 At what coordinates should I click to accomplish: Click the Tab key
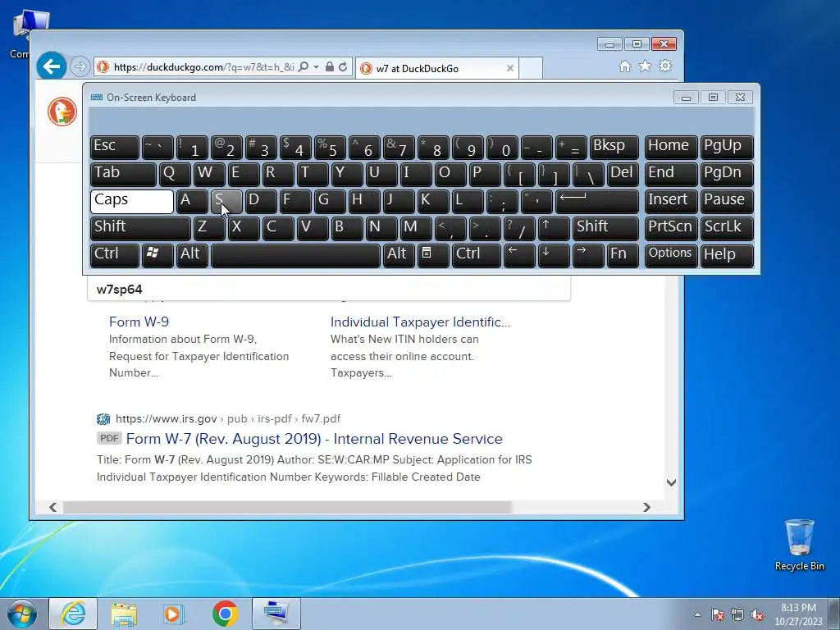(x=123, y=174)
